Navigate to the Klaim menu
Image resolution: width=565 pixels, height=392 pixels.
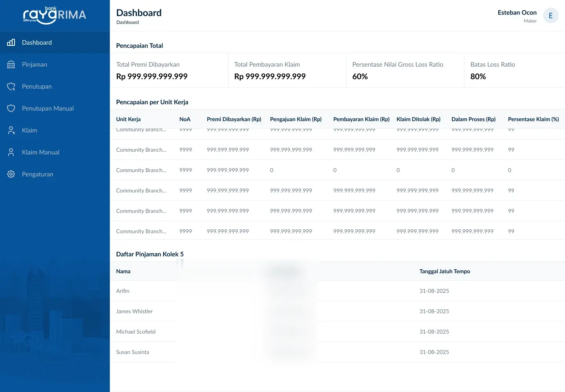(55, 130)
